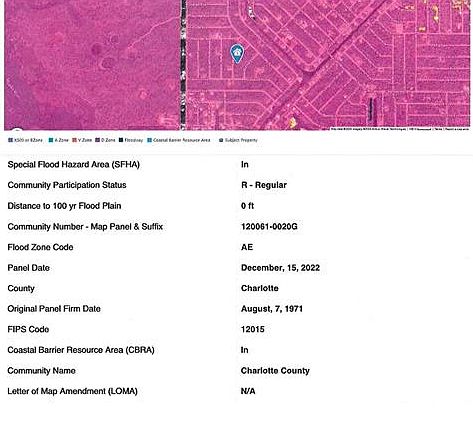
Task: Click the X500 or BZone legend swatch
Action: click(10, 140)
